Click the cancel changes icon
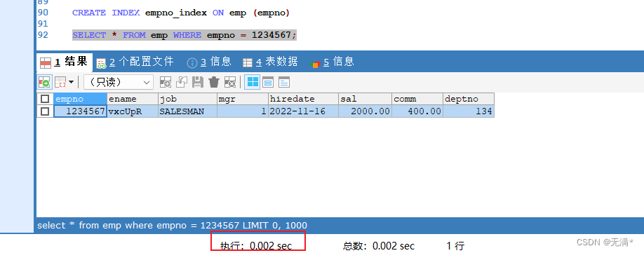Viewport: 644px width, 253px height. pyautogui.click(x=230, y=83)
